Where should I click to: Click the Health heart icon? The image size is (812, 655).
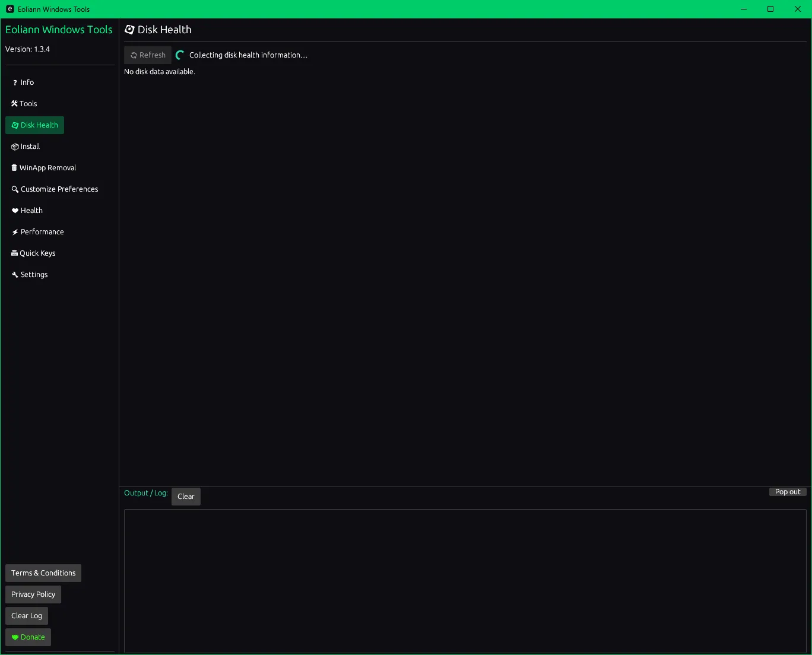(x=15, y=211)
